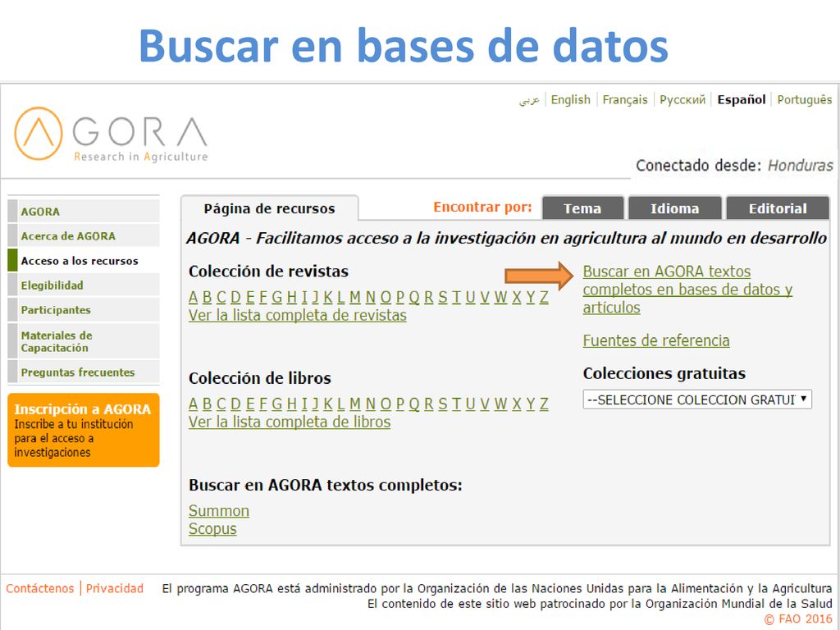Switch language to Русский
This screenshot has height=630, width=840.
tap(682, 99)
